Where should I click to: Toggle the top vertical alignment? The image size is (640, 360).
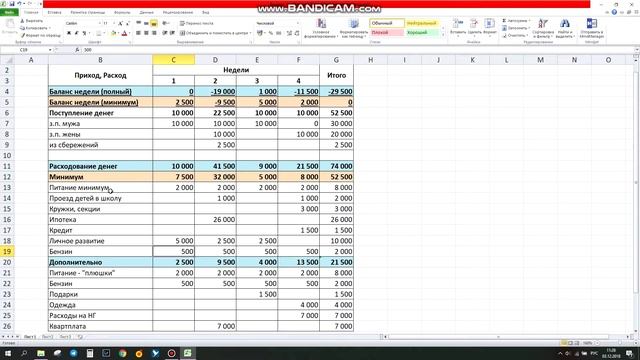click(139, 23)
